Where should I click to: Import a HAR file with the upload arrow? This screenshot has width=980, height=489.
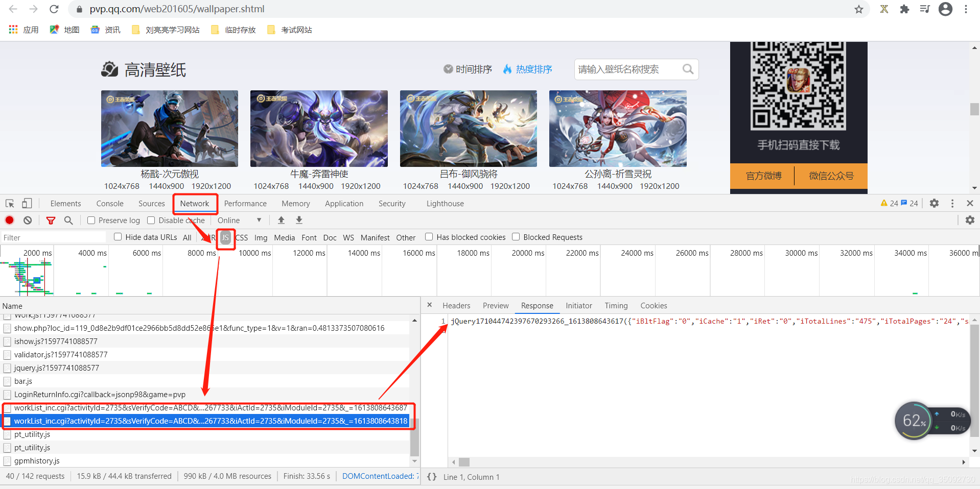click(x=281, y=220)
